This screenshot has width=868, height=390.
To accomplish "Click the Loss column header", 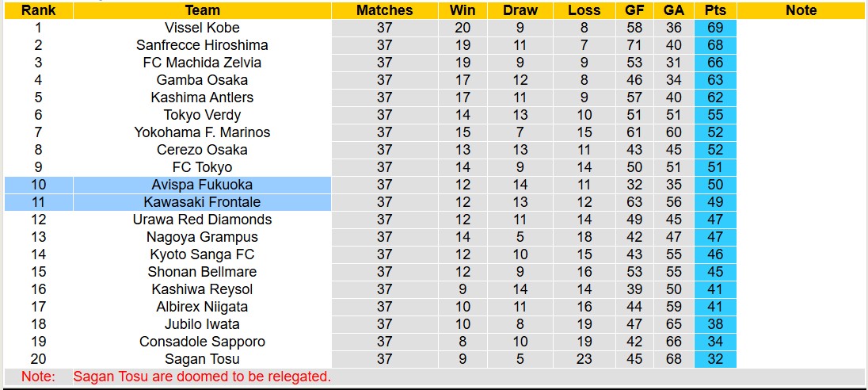I will [x=584, y=10].
